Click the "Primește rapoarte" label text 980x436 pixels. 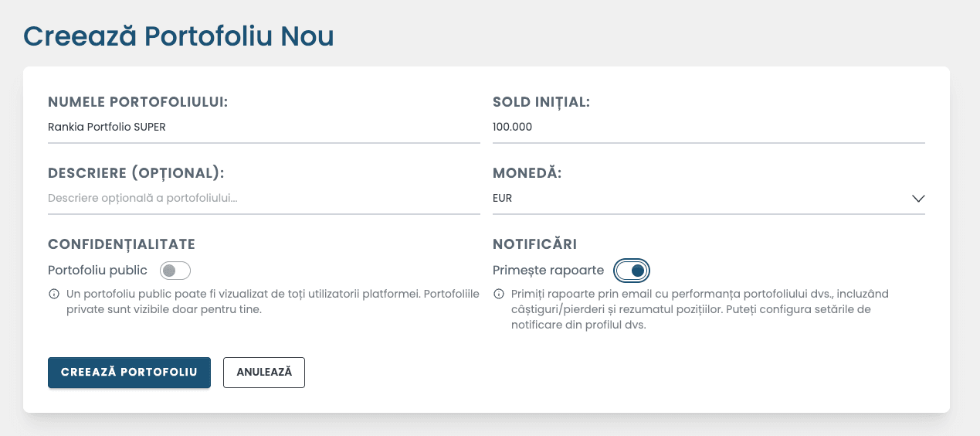[548, 271]
